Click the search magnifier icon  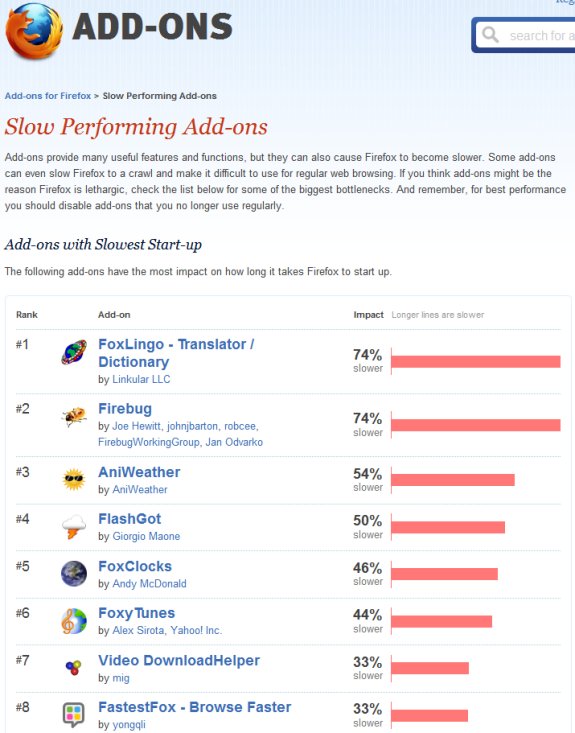[x=490, y=34]
